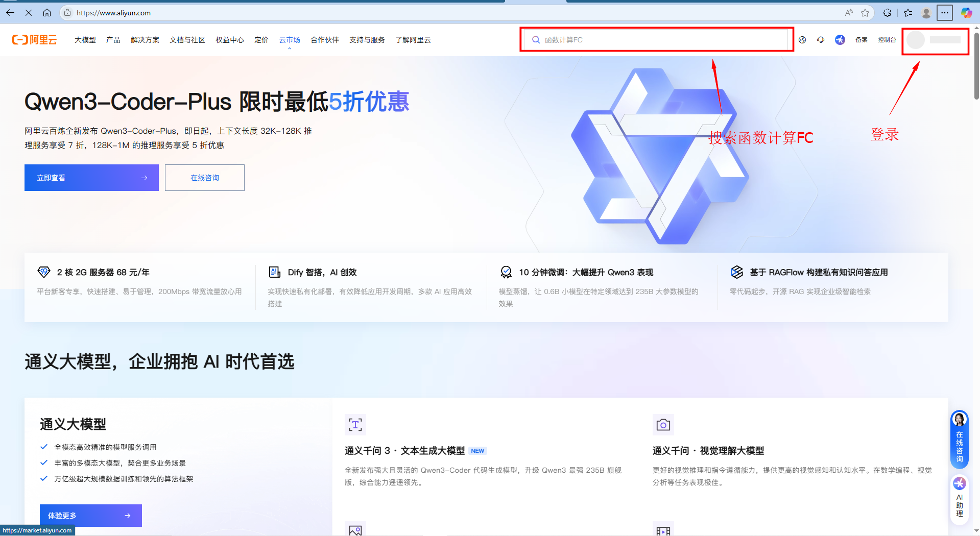Click the 在线咨询 outlined button
980x536 pixels.
point(205,178)
